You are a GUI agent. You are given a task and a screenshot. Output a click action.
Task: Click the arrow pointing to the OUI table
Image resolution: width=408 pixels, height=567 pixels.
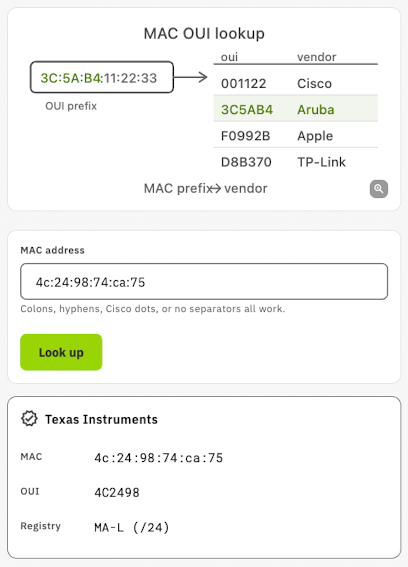pyautogui.click(x=190, y=77)
